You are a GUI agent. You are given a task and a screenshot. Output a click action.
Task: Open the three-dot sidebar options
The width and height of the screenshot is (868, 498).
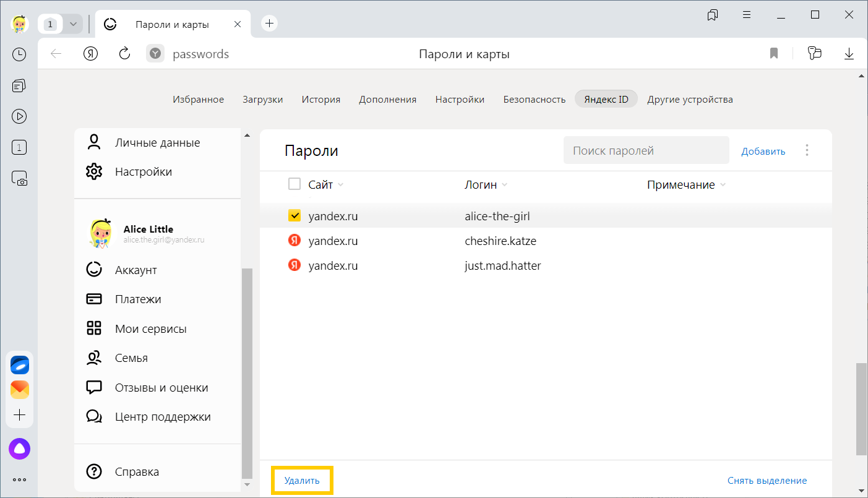pyautogui.click(x=20, y=479)
